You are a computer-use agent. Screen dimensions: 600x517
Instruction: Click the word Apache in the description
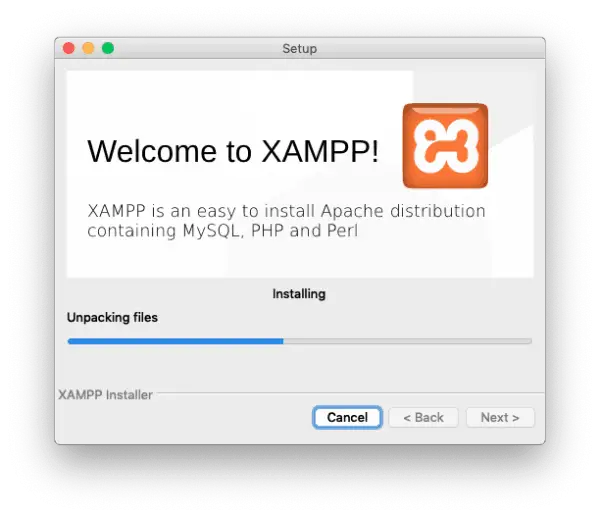click(352, 211)
